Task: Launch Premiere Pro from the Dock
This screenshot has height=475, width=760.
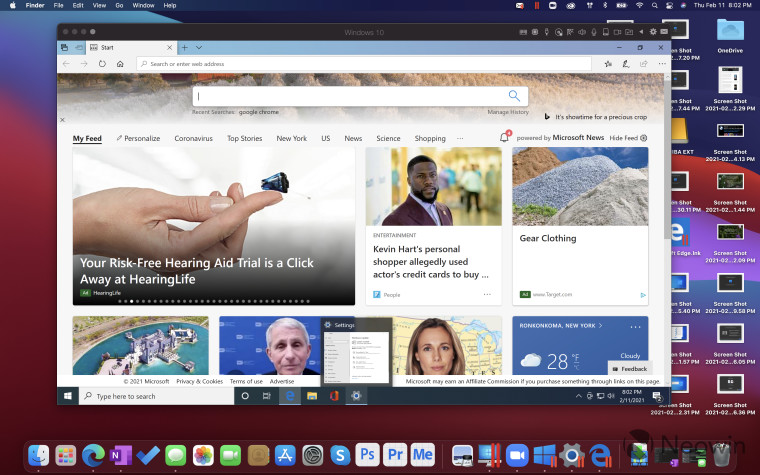Action: (x=395, y=455)
